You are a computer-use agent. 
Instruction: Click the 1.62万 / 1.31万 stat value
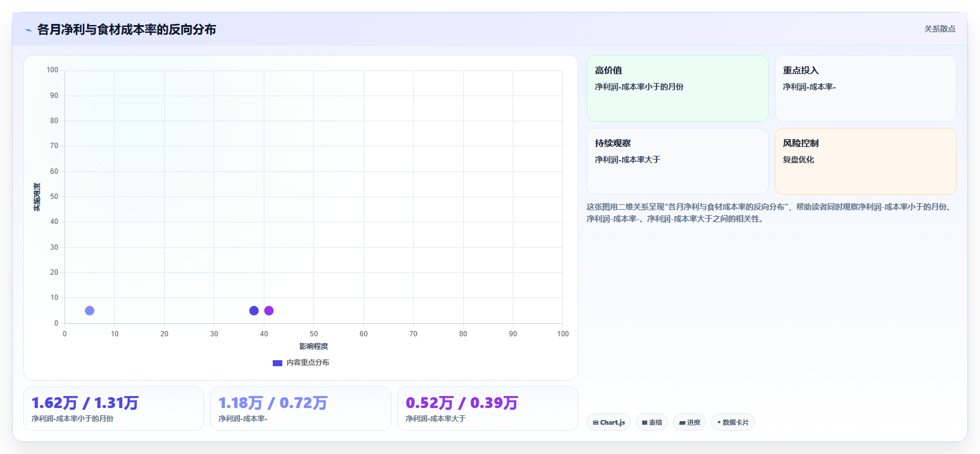coord(85,403)
